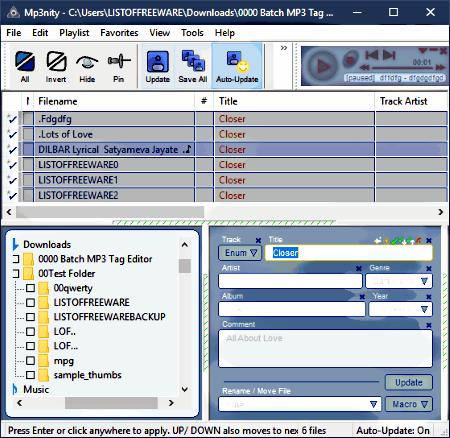Clear the Album field with its X
Screen dimensions: 450x438
(x=362, y=297)
